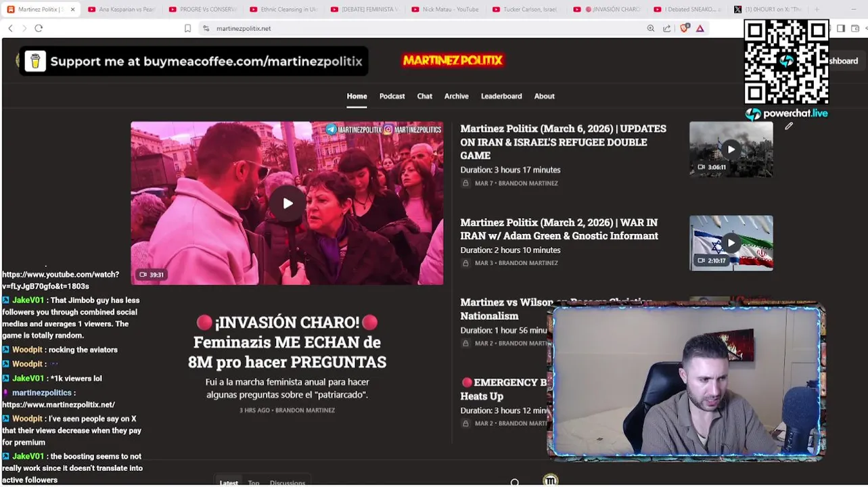
Task: Open the EMERGENCY post title link
Action: point(504,389)
